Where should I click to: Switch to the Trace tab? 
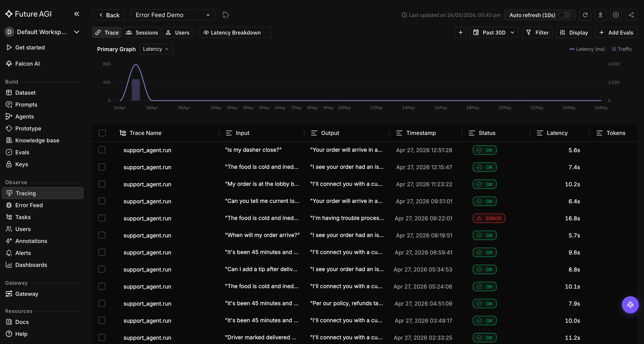106,33
